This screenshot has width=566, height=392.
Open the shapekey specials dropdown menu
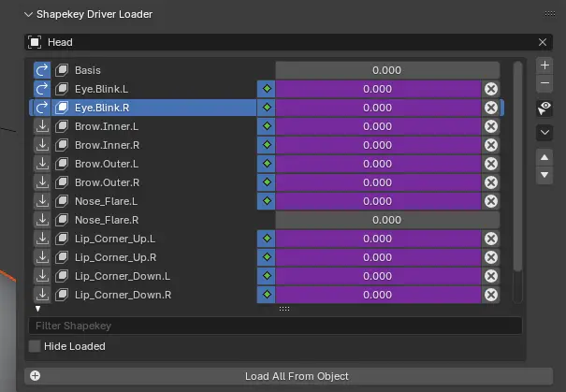544,133
